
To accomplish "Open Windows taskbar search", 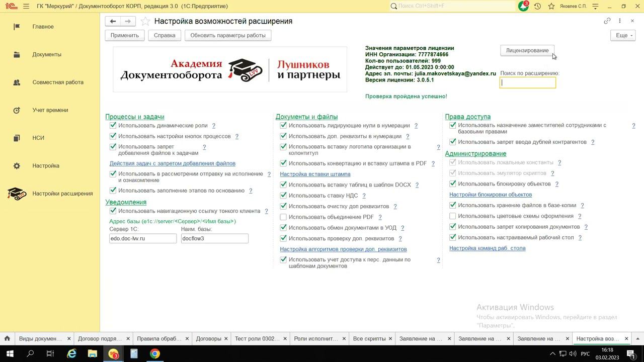I will pyautogui.click(x=30, y=353).
